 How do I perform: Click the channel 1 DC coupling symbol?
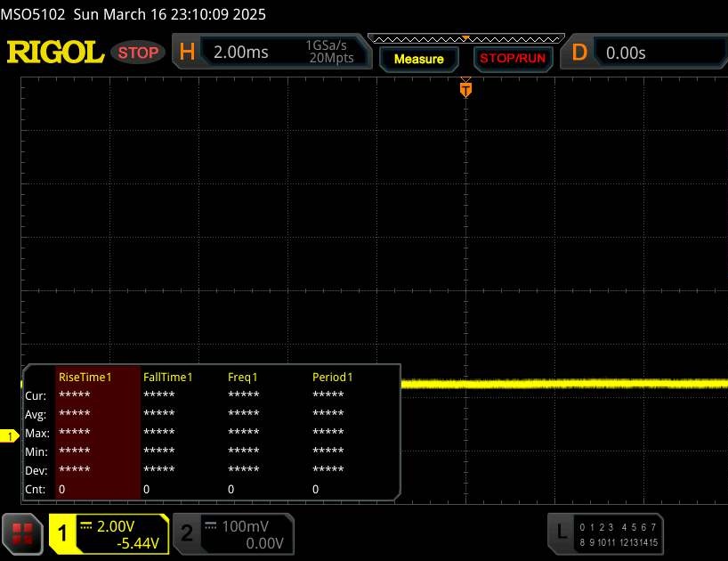(86, 525)
